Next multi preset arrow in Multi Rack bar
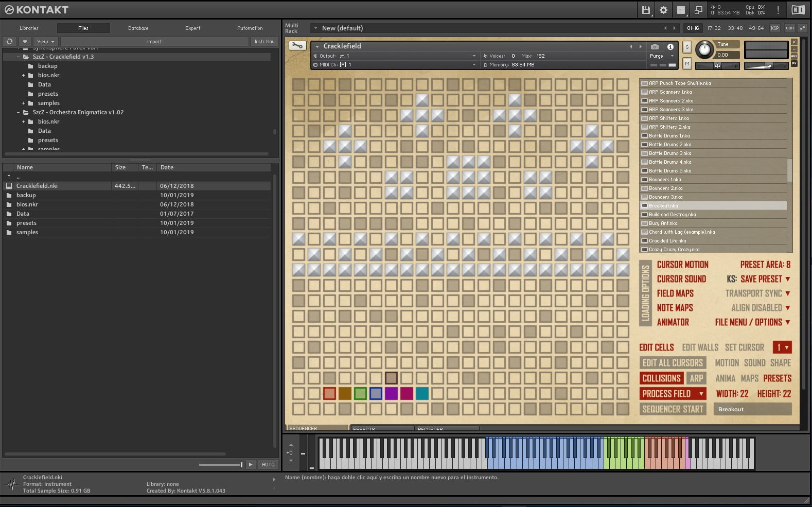The width and height of the screenshot is (812, 507). [675, 28]
